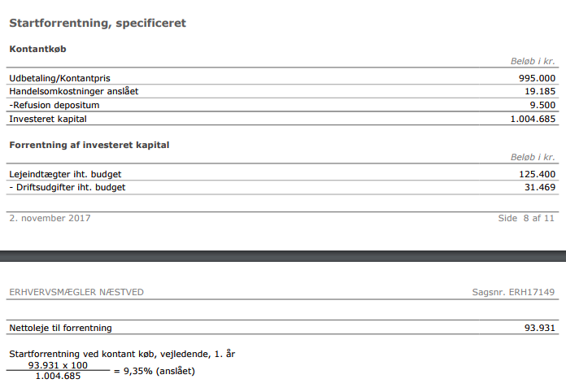Select 'Handelsomkostninger anslået' label
The image size is (566, 392).
tap(73, 91)
